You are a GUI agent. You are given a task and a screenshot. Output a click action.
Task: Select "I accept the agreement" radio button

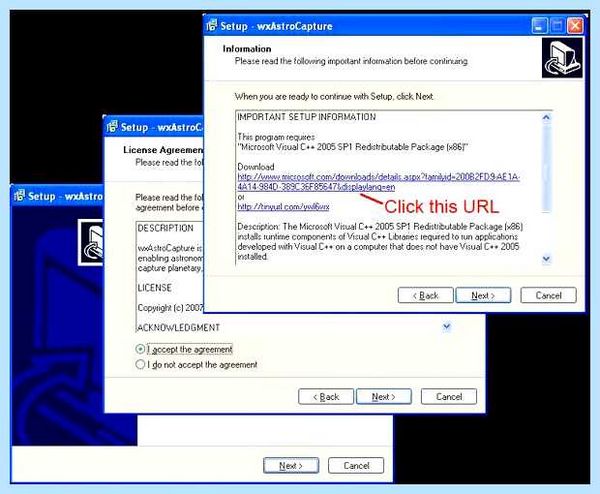click(140, 349)
